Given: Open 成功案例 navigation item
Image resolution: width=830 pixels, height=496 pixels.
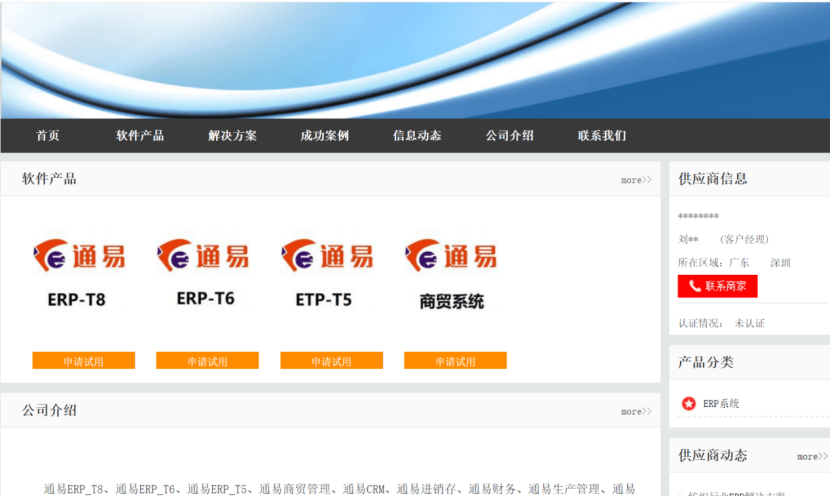Looking at the screenshot, I should coord(325,136).
